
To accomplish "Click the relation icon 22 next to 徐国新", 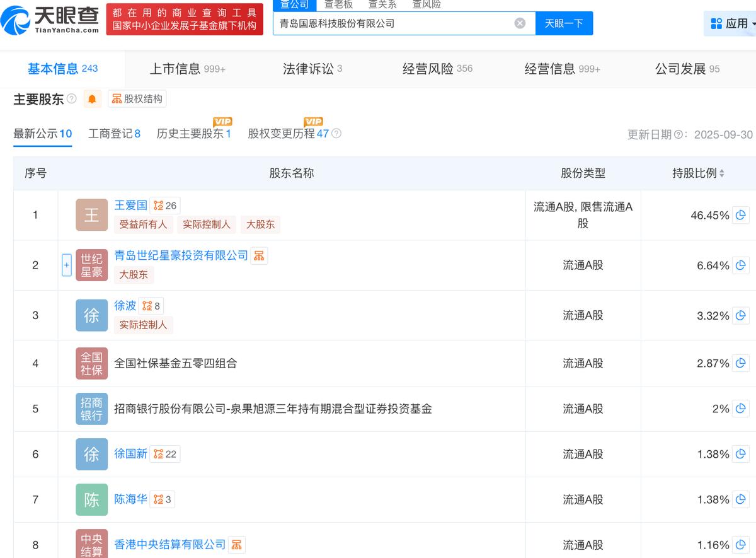I will (165, 454).
